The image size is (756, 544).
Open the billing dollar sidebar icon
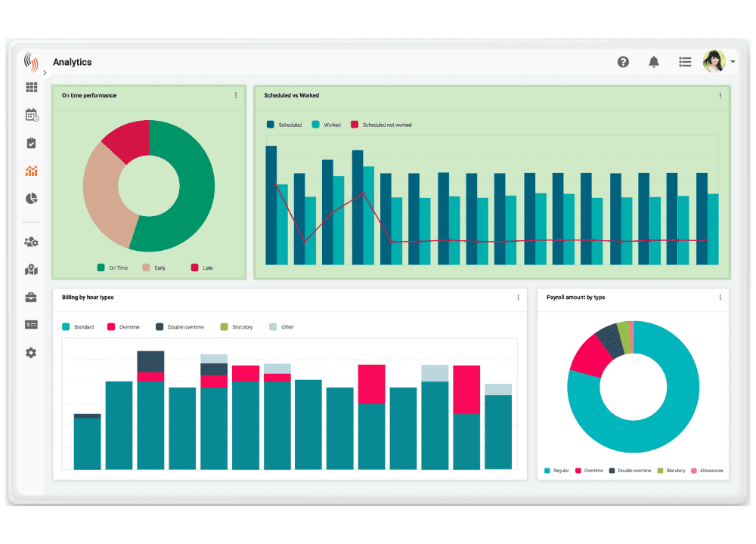click(x=31, y=325)
